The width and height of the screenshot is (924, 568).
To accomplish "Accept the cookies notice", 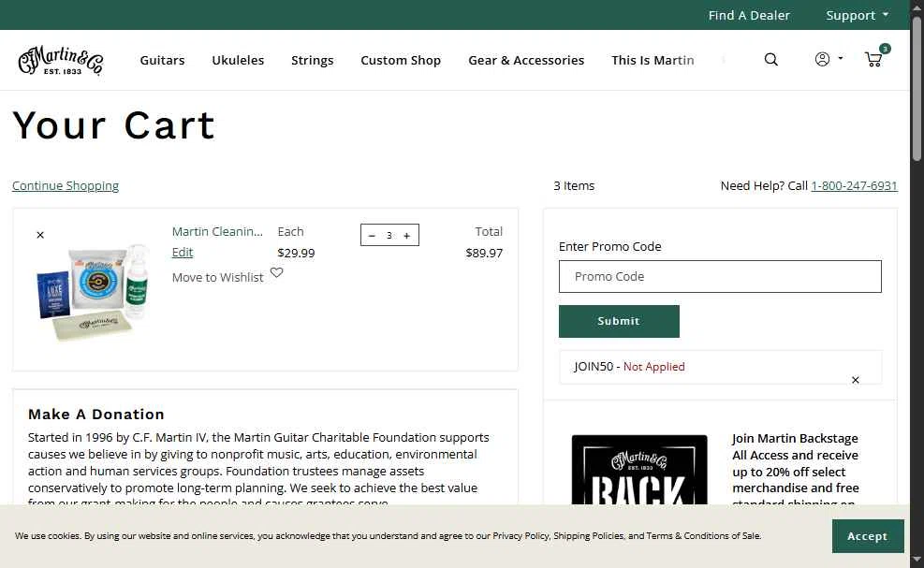I will tap(868, 536).
